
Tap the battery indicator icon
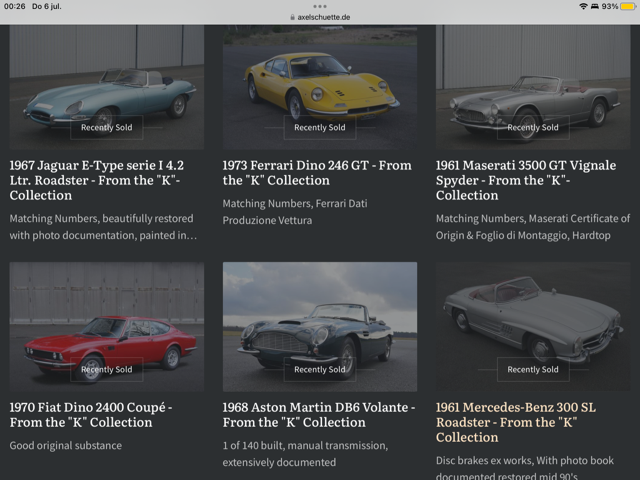(x=628, y=6)
